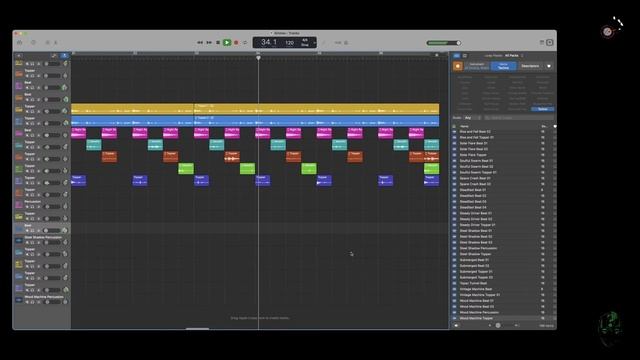Open the Note Pad icon

tap(542, 42)
